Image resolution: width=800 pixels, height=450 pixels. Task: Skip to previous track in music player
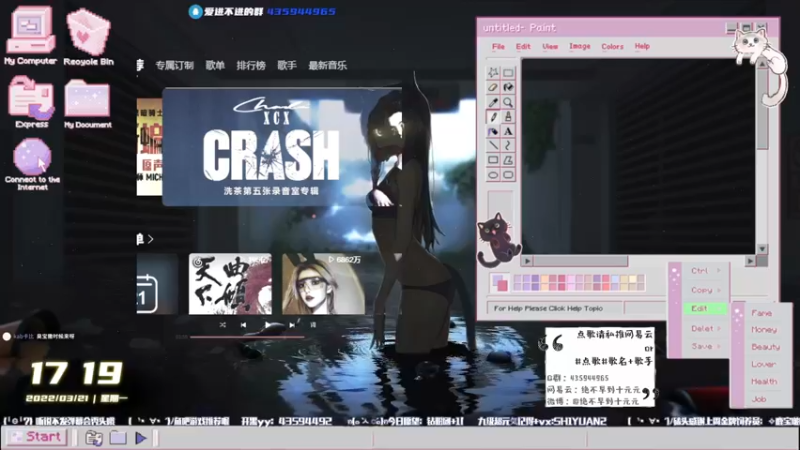click(243, 324)
